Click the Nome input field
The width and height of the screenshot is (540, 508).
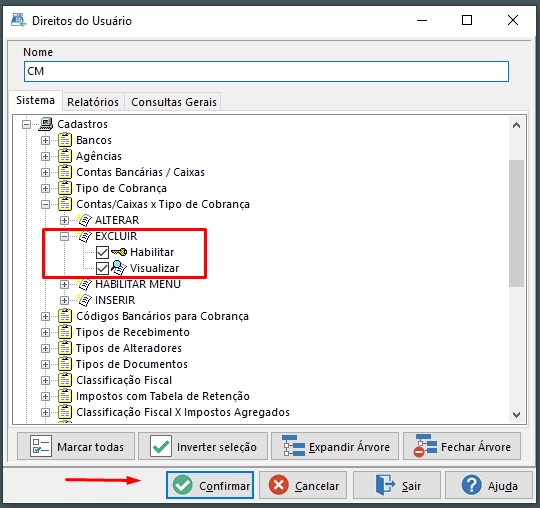266,71
